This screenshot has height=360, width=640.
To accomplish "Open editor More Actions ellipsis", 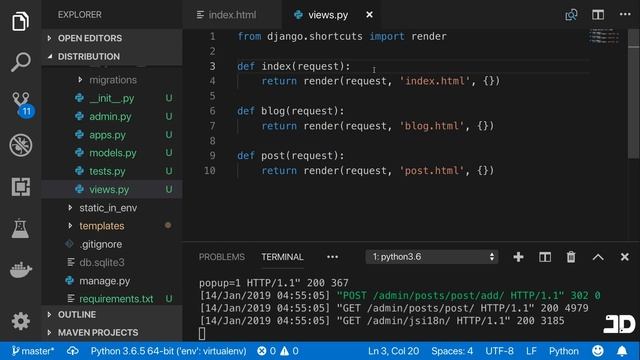I will tap(625, 14).
